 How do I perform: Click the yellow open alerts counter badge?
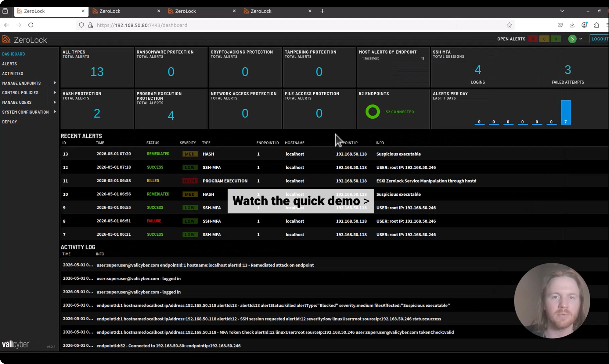tap(544, 39)
